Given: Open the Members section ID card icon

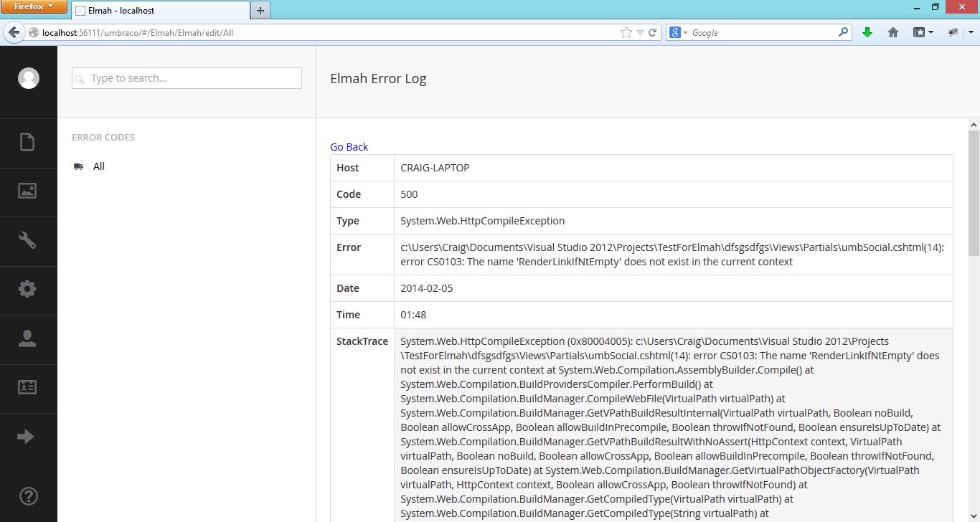Looking at the screenshot, I should pyautogui.click(x=27, y=387).
